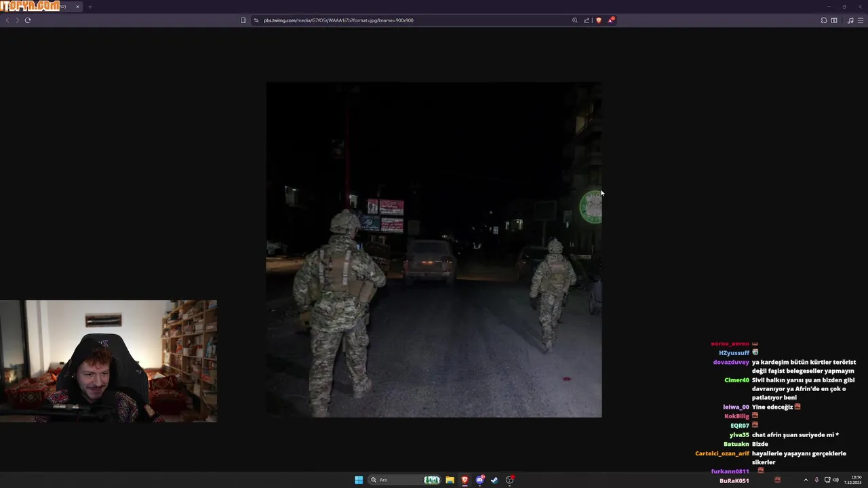868x488 pixels.
Task: Open media playback music-note control
Action: coord(850,20)
